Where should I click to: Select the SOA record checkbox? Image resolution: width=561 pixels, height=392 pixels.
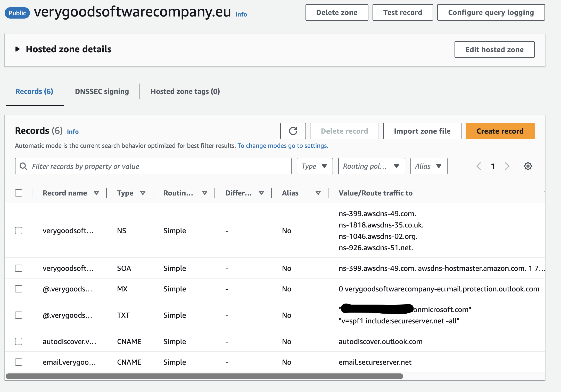19,268
